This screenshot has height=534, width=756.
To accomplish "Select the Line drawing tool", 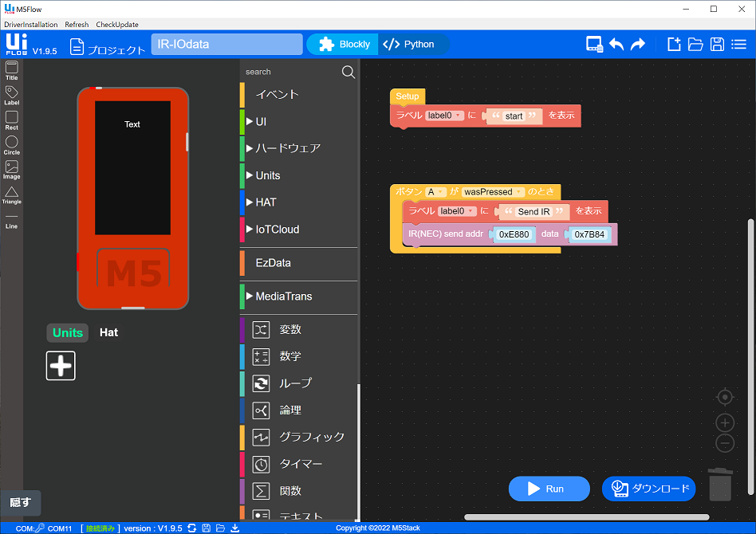I will (x=12, y=222).
